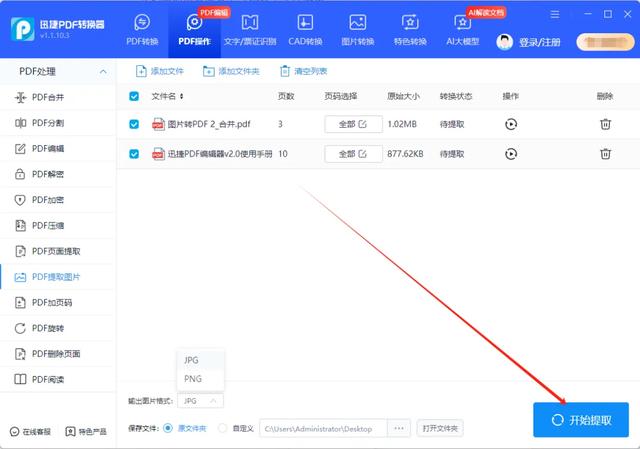Start extraction for 图片转PDF 2_合并.pdf row
640x449 pixels.
click(x=511, y=124)
